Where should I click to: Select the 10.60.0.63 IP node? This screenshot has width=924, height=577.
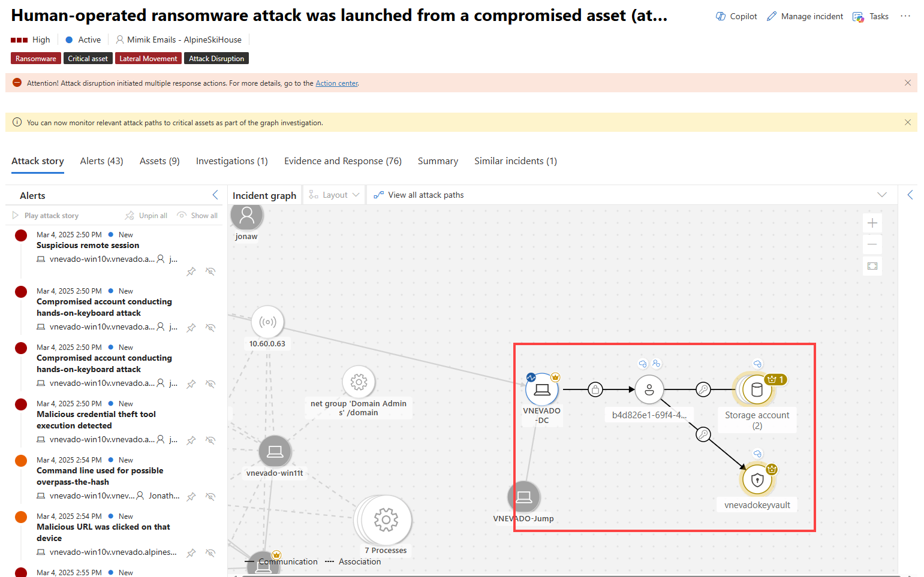268,322
